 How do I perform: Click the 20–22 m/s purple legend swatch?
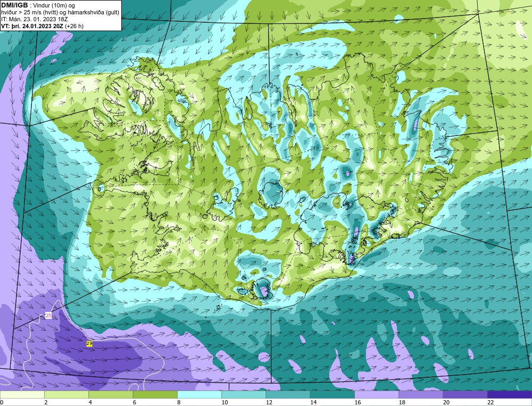click(x=465, y=395)
